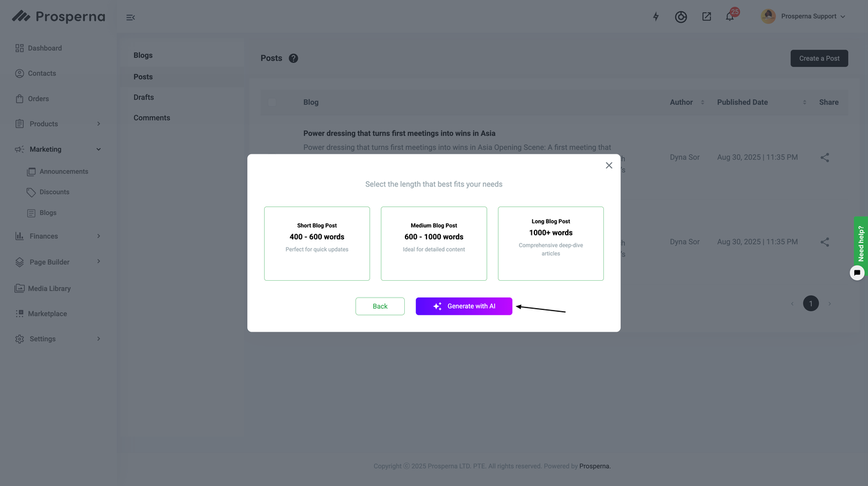
Task: Select the Short Blog Post option
Action: [317, 244]
